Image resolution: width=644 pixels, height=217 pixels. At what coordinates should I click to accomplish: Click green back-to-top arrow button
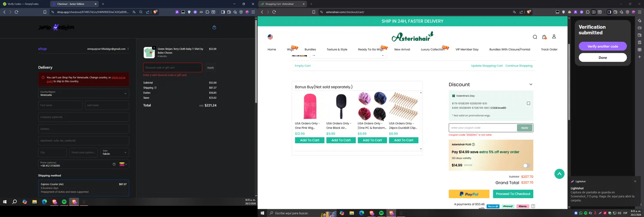pyautogui.click(x=559, y=174)
